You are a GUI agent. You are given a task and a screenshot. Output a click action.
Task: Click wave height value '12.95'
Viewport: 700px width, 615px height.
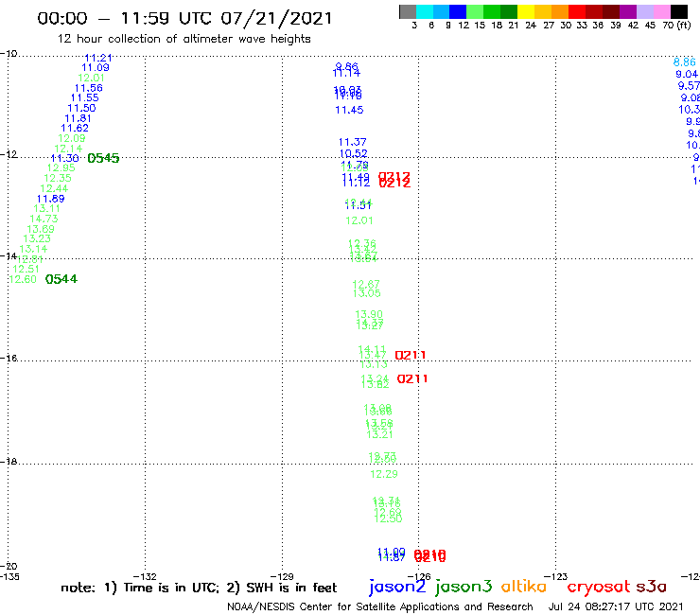point(61,167)
